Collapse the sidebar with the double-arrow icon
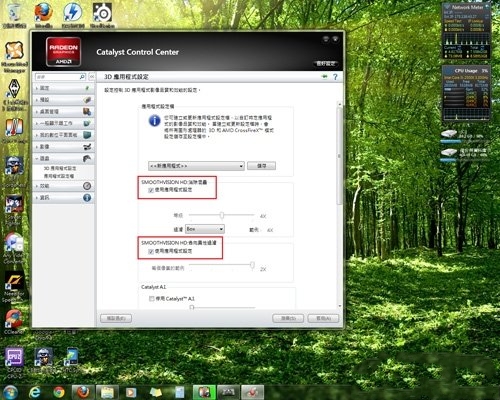This screenshot has height=400, width=500. point(92,77)
